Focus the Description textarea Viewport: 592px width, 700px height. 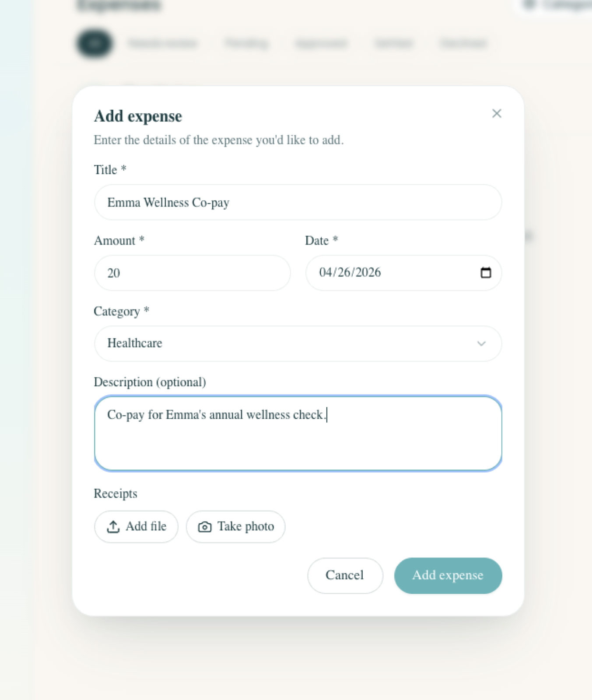click(298, 433)
